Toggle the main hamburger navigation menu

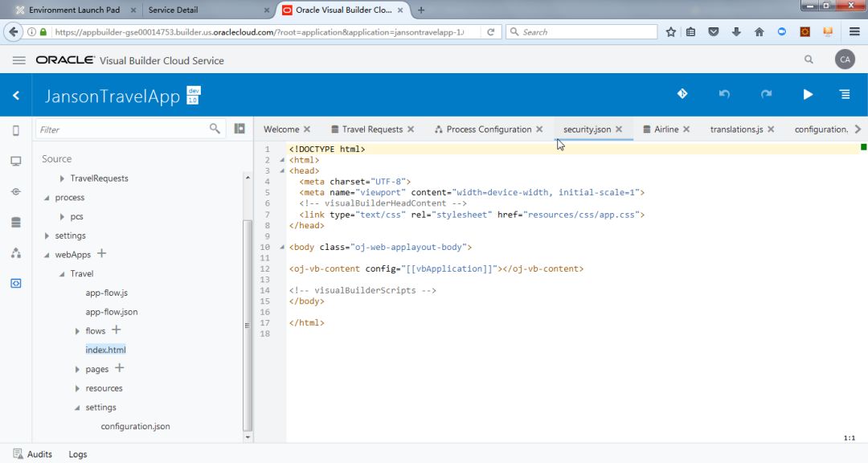click(x=19, y=60)
